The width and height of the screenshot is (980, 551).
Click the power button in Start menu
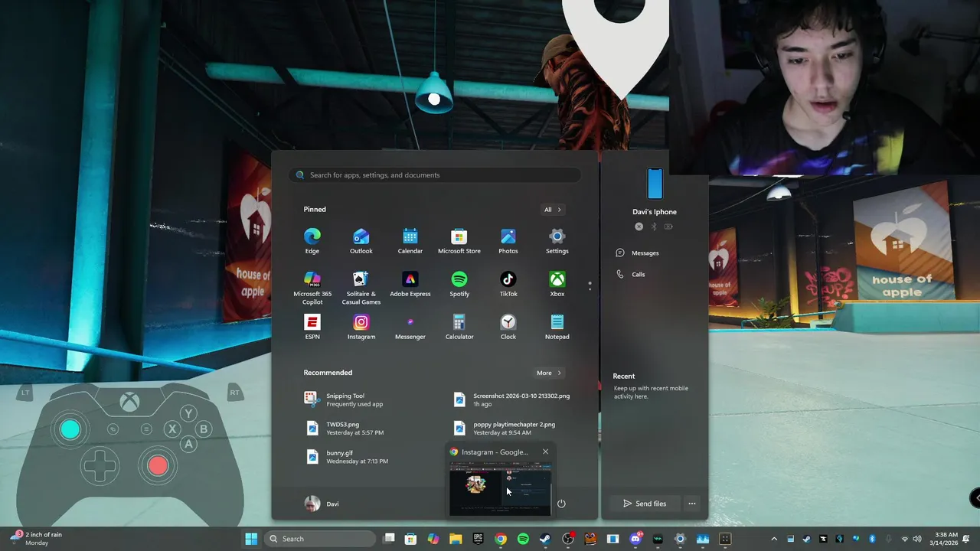coord(561,504)
